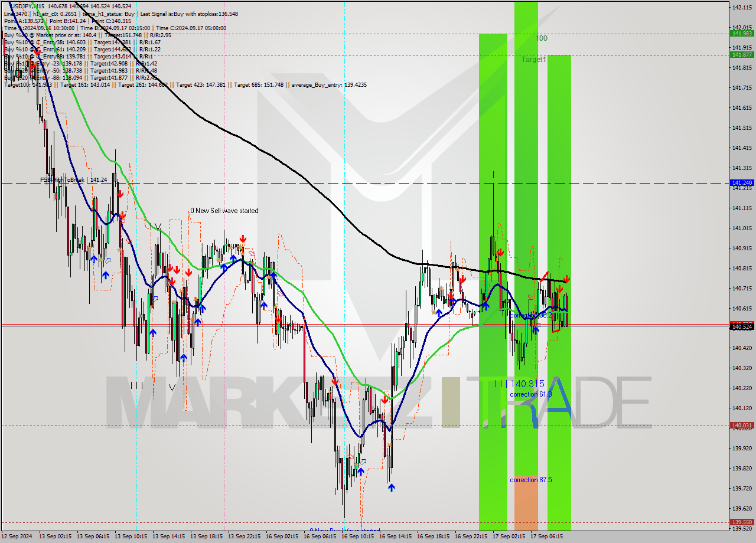Viewport: 756px width, 543px height.
Task: Click the 'Target1' label on the green zone
Action: pos(533,60)
